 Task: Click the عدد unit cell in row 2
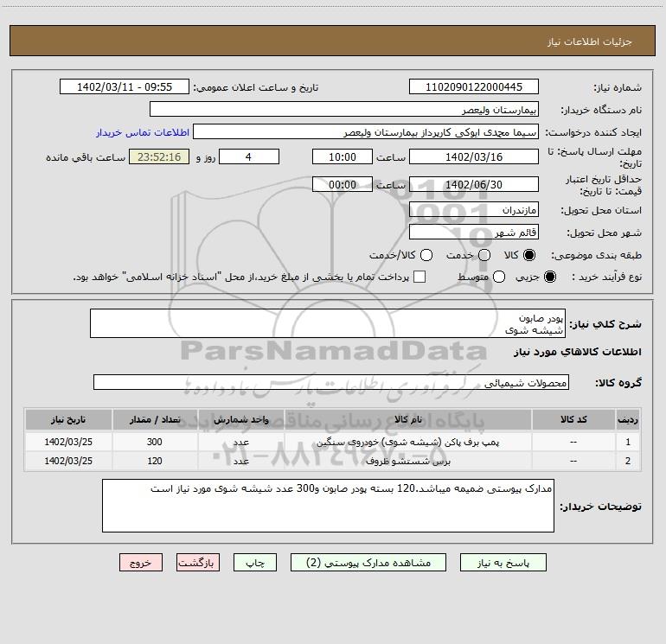240,461
